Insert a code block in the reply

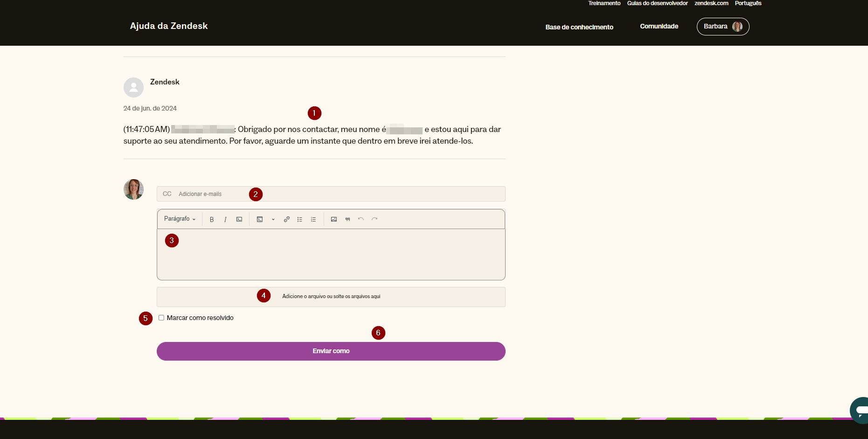[x=260, y=219]
